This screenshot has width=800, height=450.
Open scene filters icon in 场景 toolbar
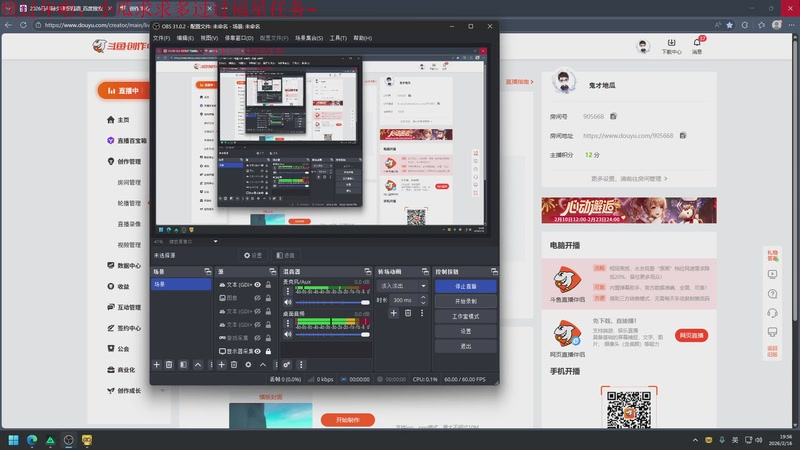[x=183, y=365]
